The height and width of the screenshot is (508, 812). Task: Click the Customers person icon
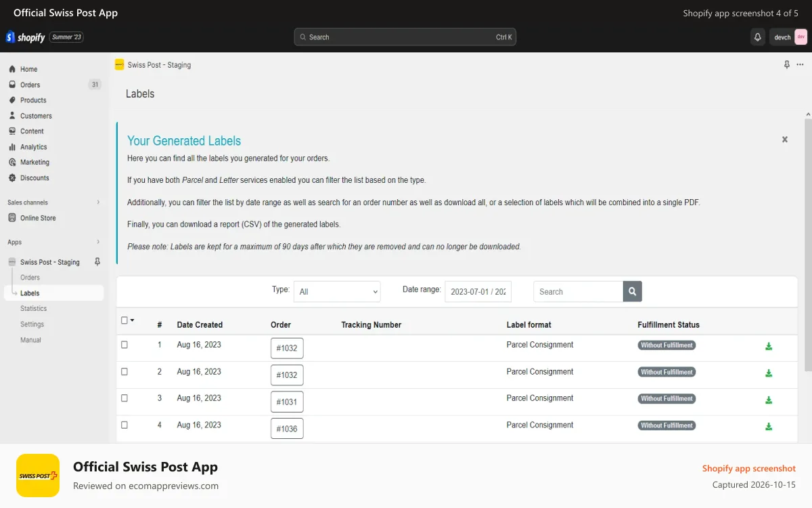pyautogui.click(x=12, y=116)
